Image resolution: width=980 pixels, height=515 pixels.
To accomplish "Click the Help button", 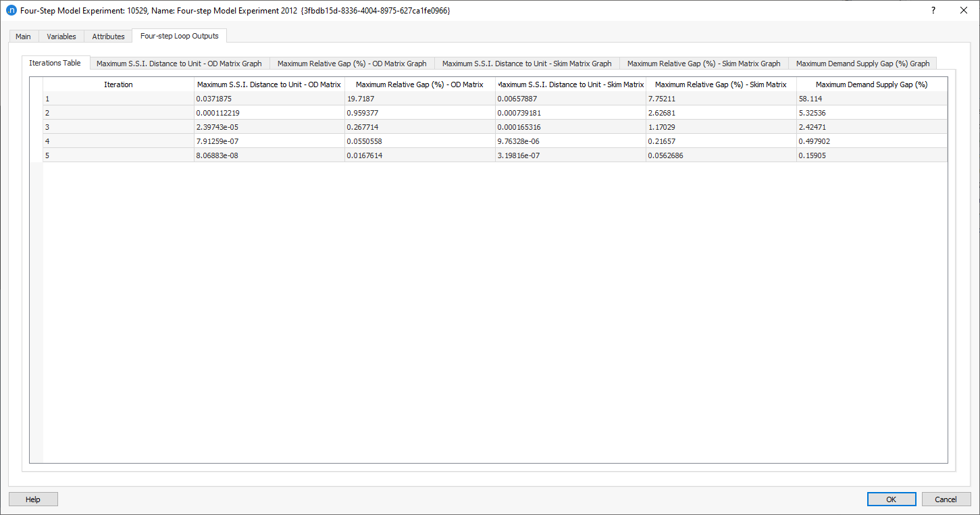I will pyautogui.click(x=33, y=499).
